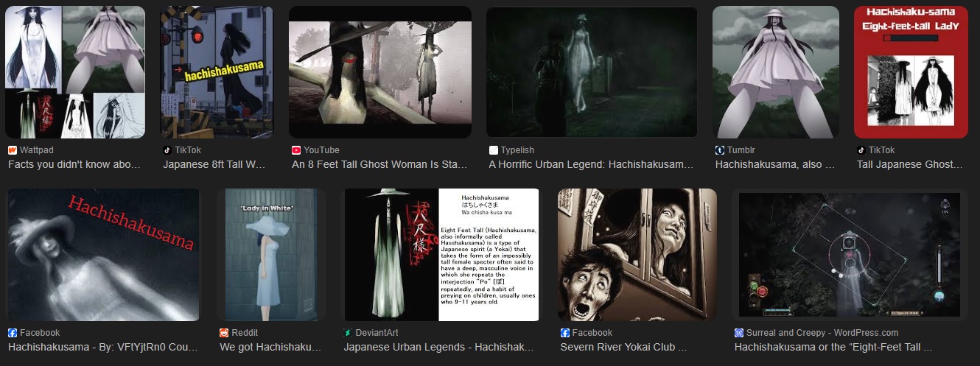Click the YouTube source icon
Screen dimensions: 980x366
pos(296,150)
